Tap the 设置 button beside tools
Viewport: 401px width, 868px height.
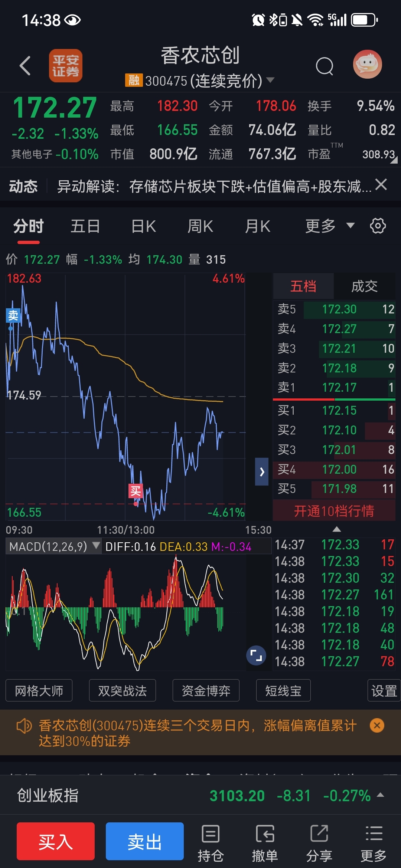384,691
